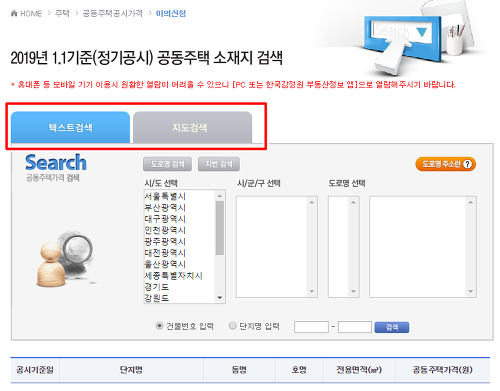Switch to the 텍스트검색 tab
Viewport: 500px width, 391px height.
(70, 127)
